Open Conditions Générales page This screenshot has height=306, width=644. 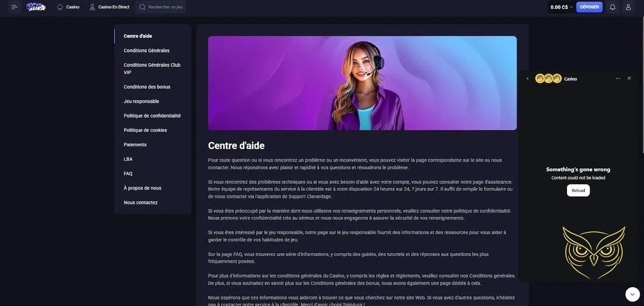[147, 51]
